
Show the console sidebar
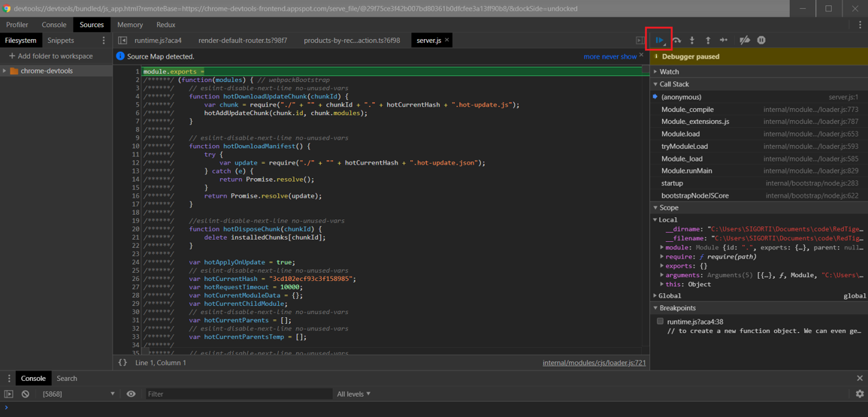8,394
